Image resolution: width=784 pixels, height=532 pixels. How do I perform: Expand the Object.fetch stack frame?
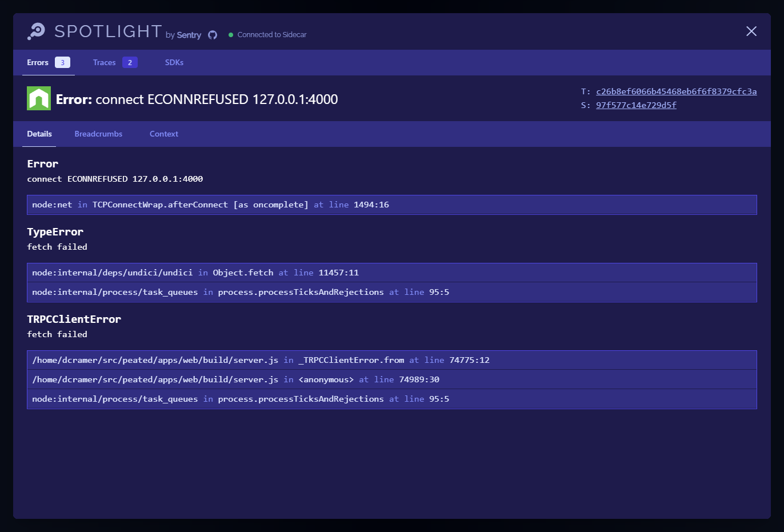(x=391, y=273)
